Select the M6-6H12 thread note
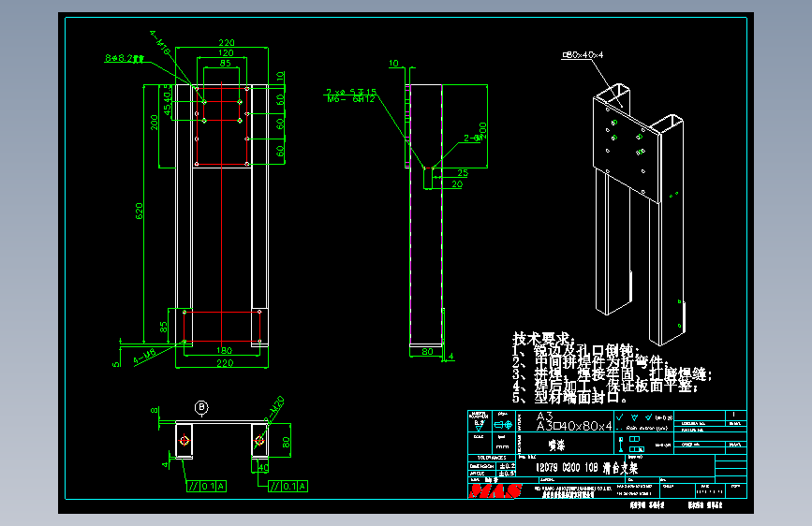This screenshot has width=812, height=526. [350, 99]
